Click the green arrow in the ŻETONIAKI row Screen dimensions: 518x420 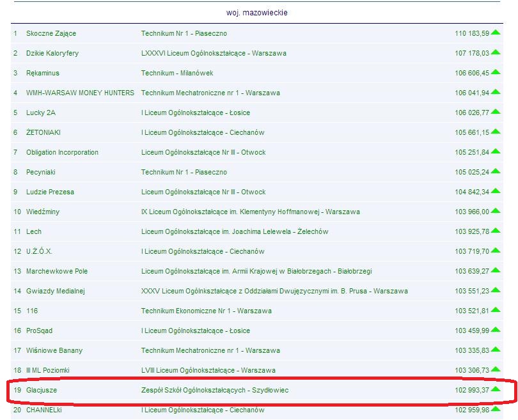pos(496,132)
